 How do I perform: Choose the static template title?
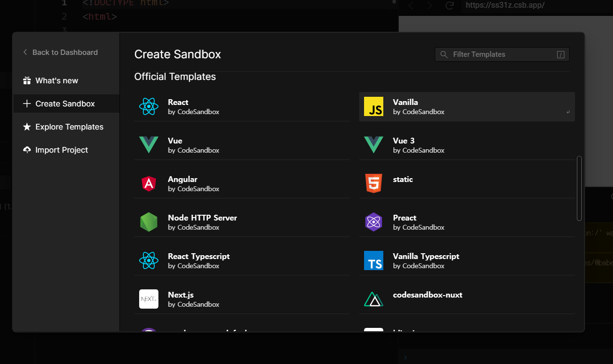tap(403, 179)
